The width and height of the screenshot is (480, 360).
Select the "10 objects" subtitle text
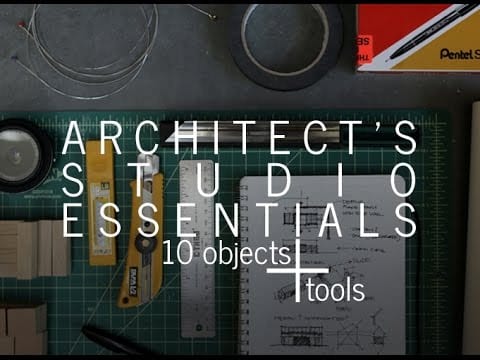226,254
